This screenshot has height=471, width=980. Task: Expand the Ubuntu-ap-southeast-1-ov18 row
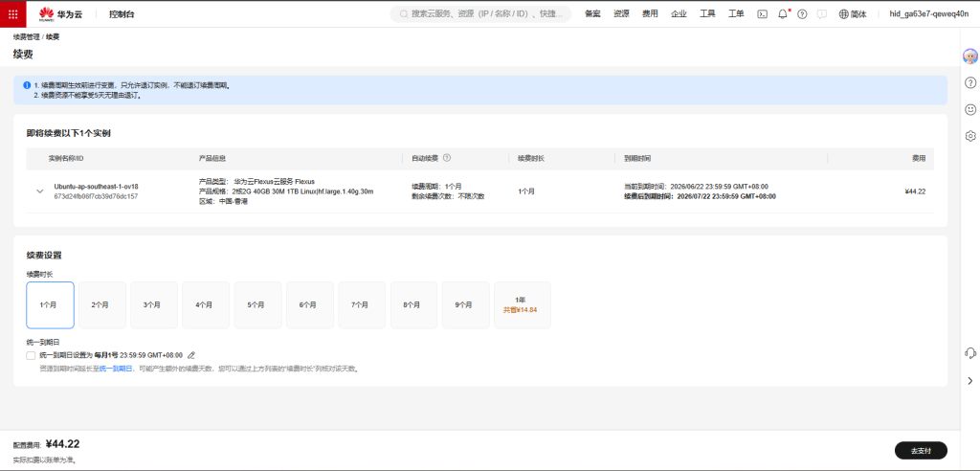tap(40, 191)
